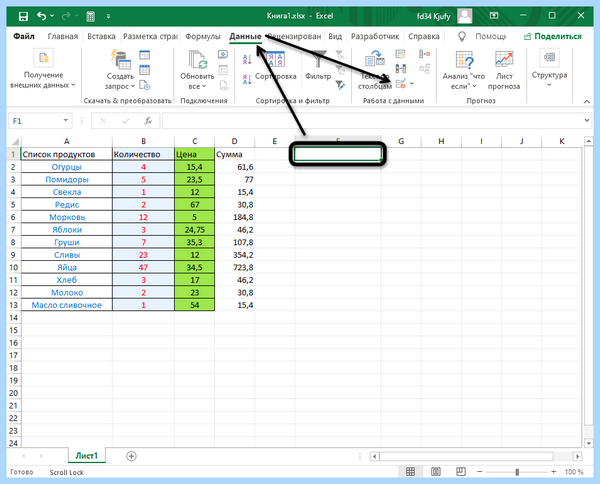
Task: Click the Advanced filter icon with pencil
Action: (x=340, y=85)
